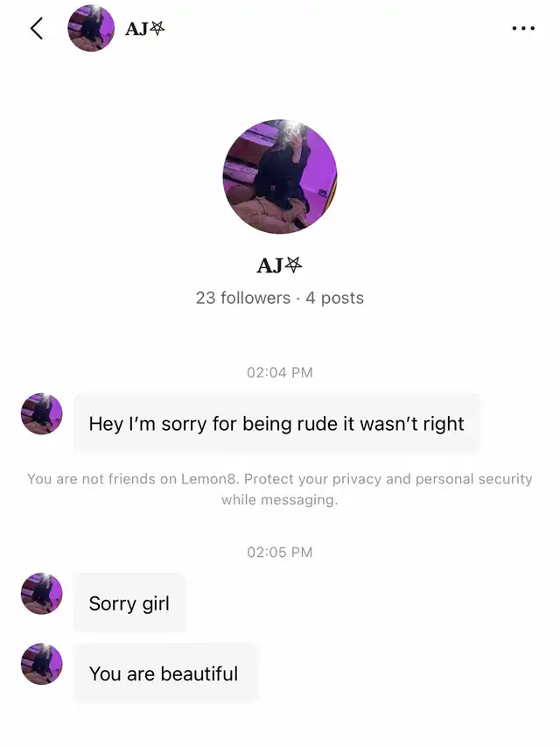560x747 pixels.
Task: Go back using the left arrow
Action: pos(37,29)
